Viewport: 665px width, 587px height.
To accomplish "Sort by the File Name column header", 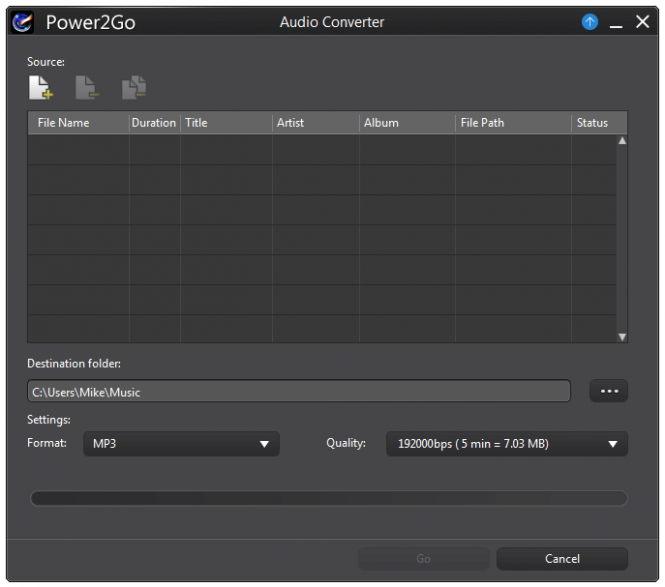I will [78, 123].
